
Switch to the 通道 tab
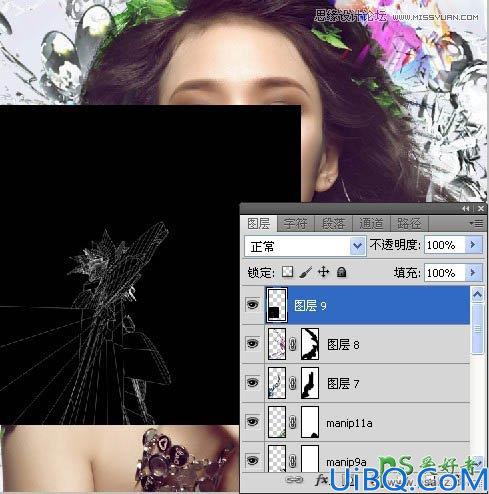(371, 223)
